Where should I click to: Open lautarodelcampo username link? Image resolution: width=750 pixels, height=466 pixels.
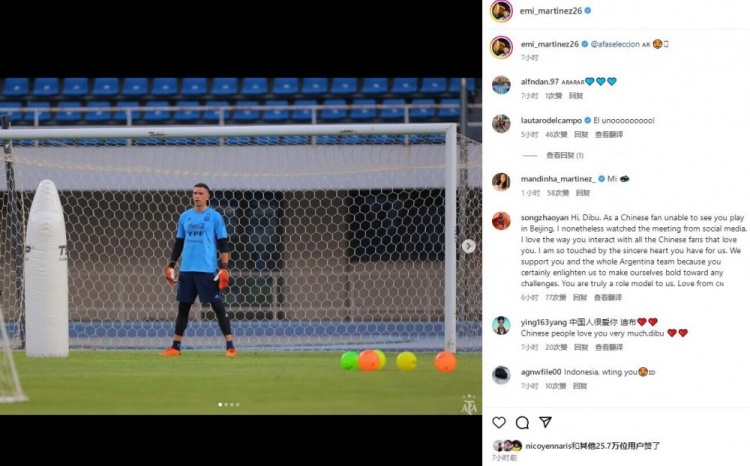(551, 121)
